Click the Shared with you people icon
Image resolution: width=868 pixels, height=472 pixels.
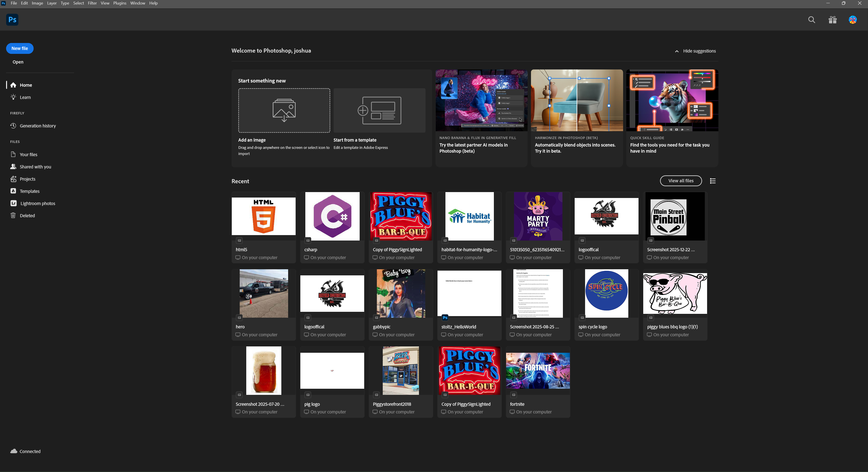[13, 167]
